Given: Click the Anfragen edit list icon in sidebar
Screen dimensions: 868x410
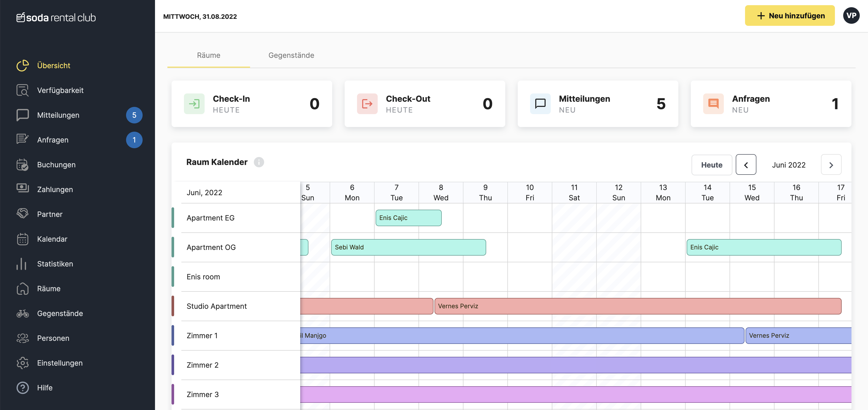Looking at the screenshot, I should [22, 139].
